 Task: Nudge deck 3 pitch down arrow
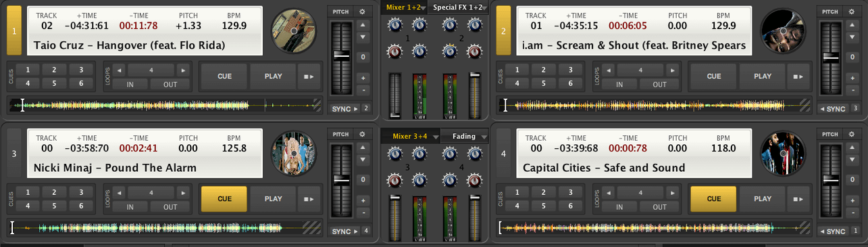coord(363,160)
